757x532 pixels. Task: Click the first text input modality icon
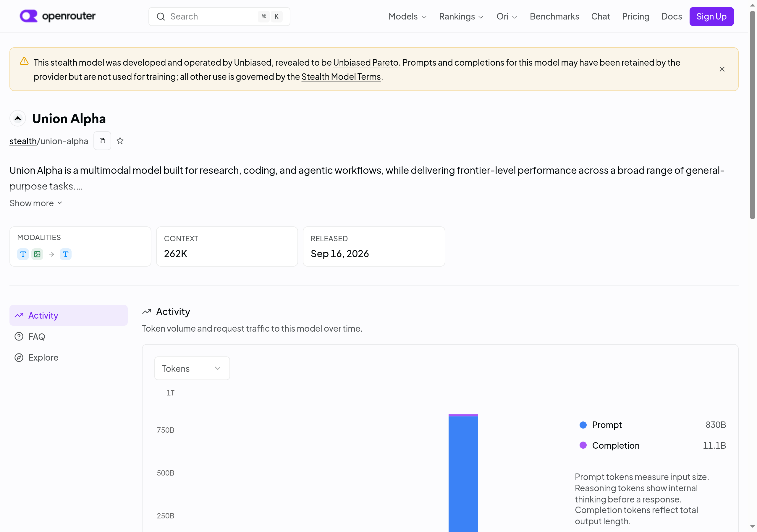[23, 254]
